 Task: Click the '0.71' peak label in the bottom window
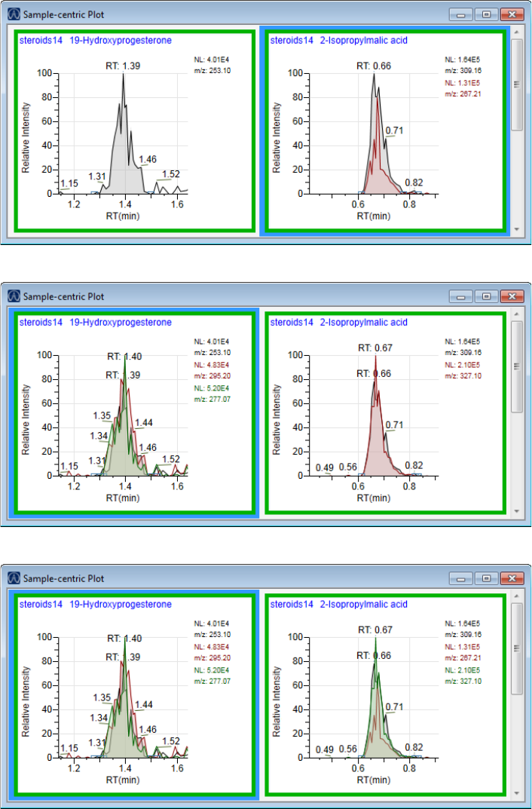(394, 706)
